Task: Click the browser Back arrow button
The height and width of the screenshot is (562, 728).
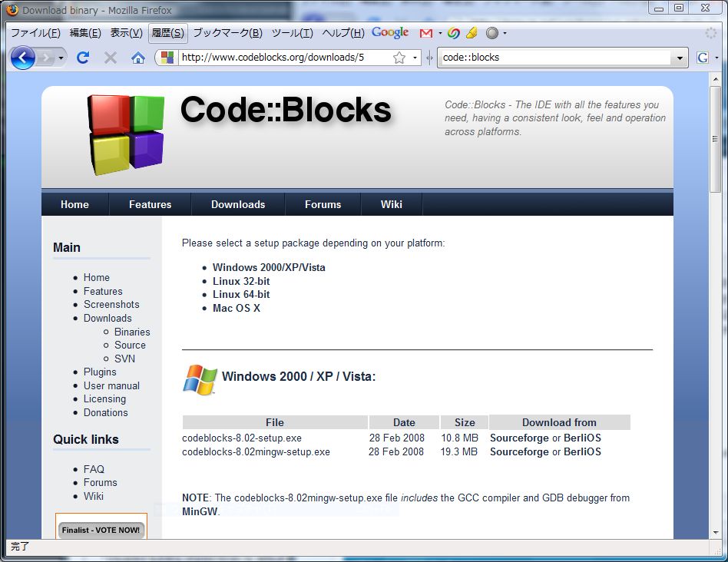Action: pos(22,58)
